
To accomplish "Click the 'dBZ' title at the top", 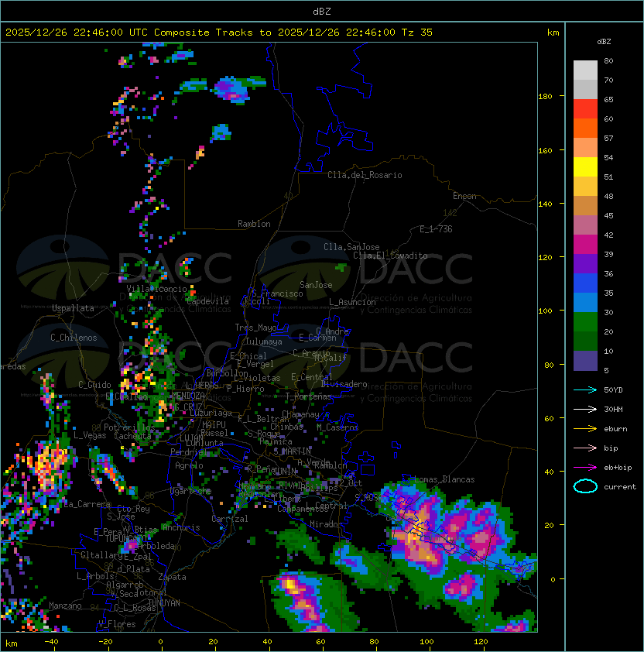I will [x=322, y=12].
